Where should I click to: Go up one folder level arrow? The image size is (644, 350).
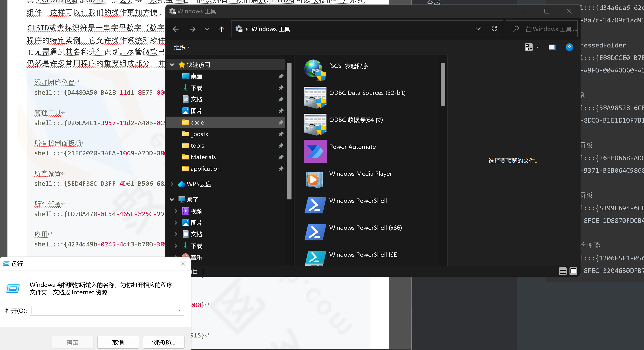pos(221,29)
